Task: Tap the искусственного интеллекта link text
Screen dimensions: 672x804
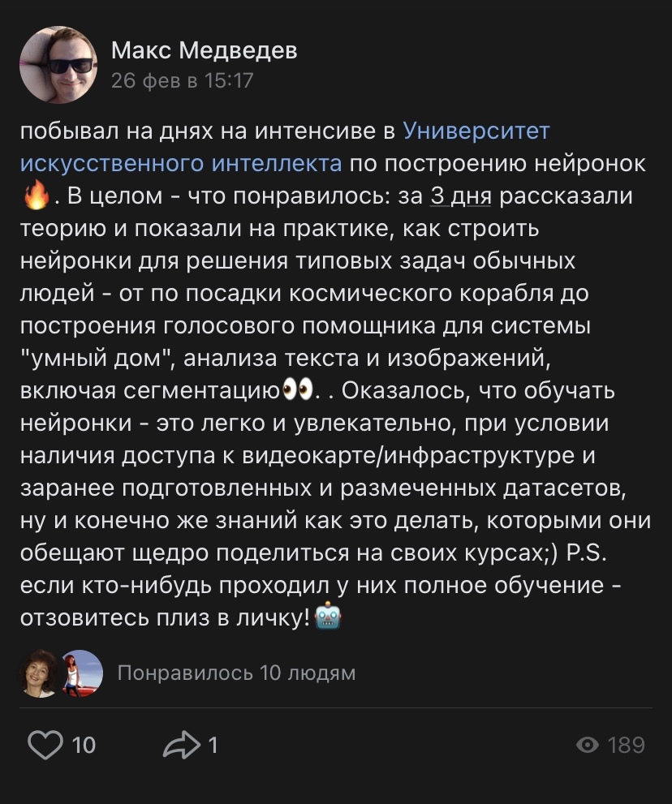Action: click(x=181, y=163)
